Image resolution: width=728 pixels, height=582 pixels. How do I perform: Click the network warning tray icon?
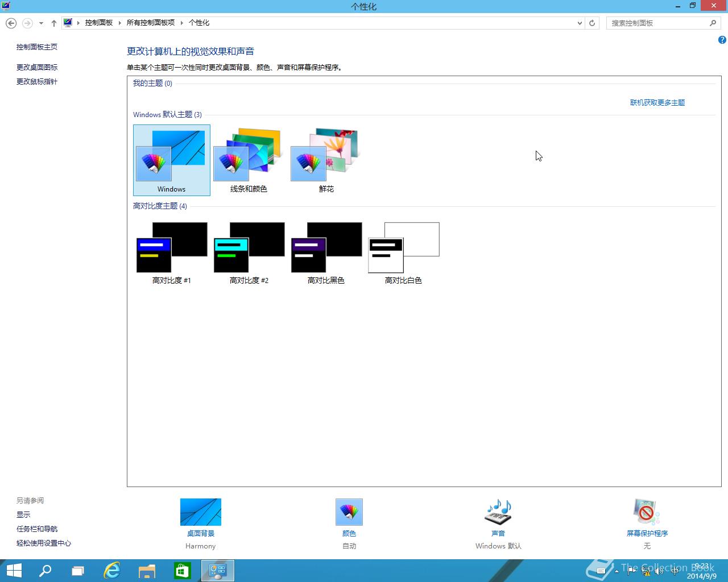646,571
